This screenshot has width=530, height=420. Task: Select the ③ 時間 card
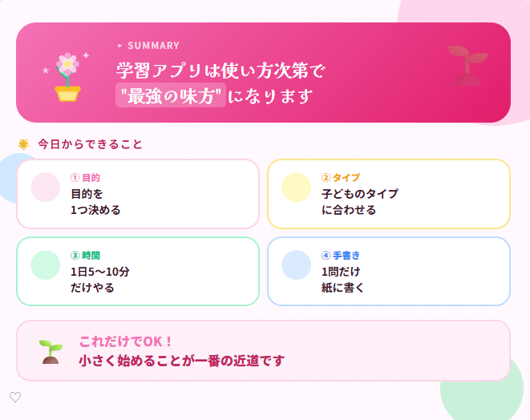pos(138,272)
